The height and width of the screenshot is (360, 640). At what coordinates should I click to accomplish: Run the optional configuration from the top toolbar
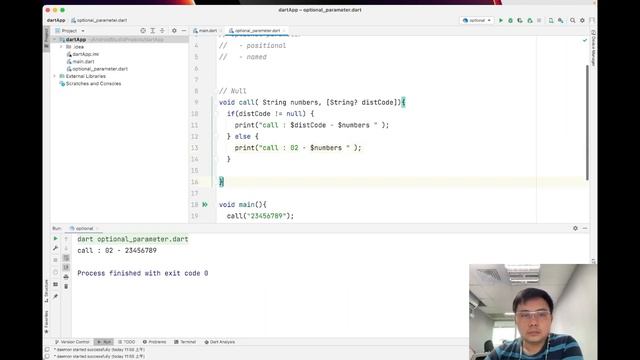coord(501,20)
